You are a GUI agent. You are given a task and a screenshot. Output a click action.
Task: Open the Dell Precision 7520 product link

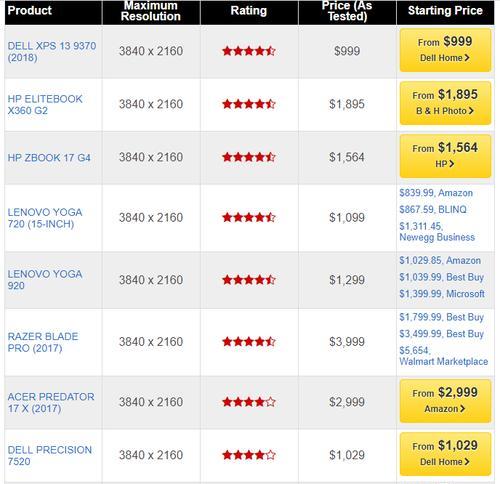50,455
